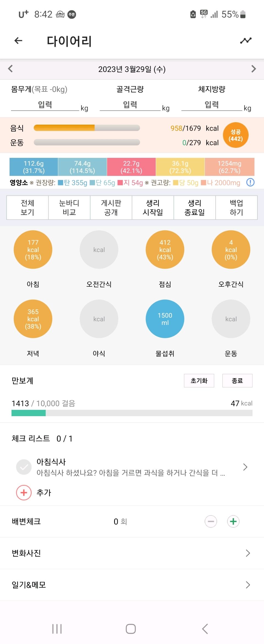Expand the 변화사진 row
This screenshot has width=264, height=644.
(132, 553)
